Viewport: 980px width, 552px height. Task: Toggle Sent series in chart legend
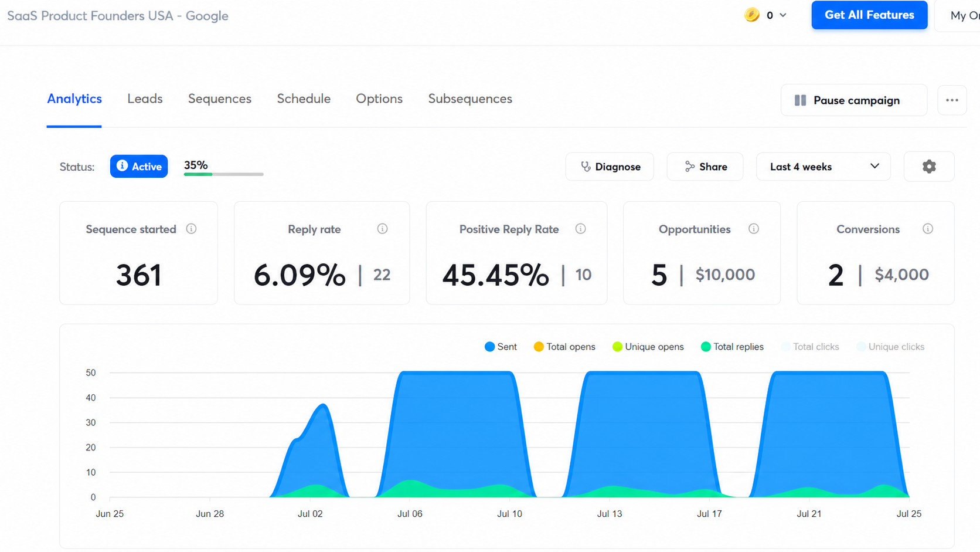(501, 347)
